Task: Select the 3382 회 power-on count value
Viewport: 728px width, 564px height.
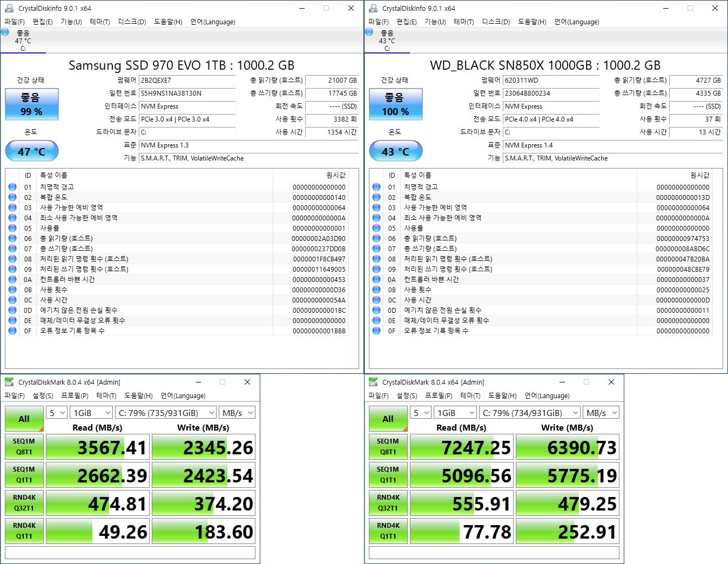Action: click(x=332, y=119)
